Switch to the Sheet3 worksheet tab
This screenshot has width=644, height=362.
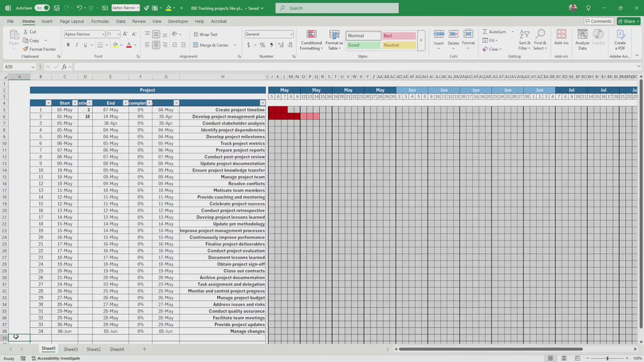70,349
